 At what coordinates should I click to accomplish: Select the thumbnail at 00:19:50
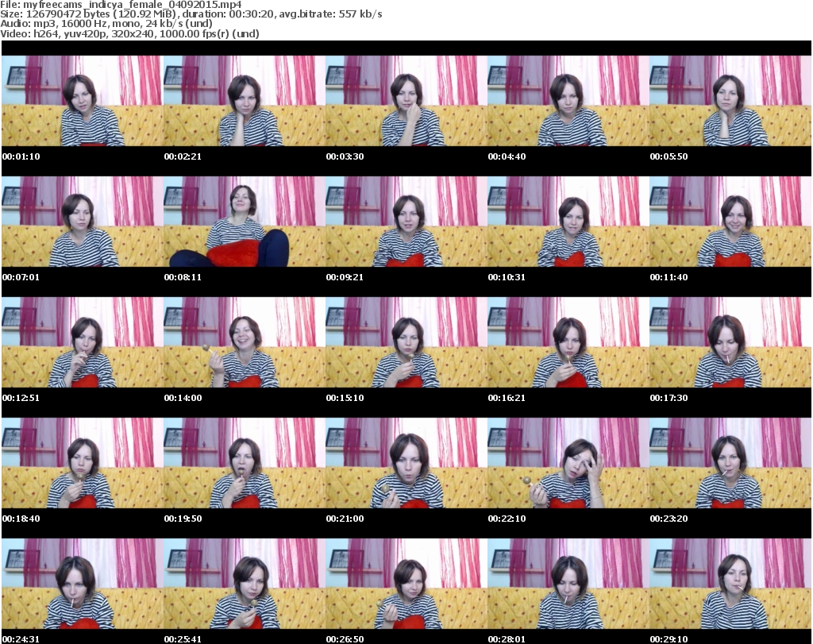(245, 463)
